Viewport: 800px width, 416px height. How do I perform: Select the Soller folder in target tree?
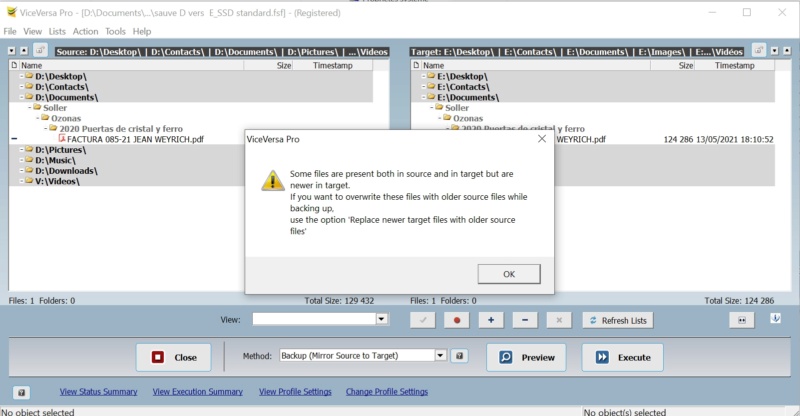click(457, 108)
